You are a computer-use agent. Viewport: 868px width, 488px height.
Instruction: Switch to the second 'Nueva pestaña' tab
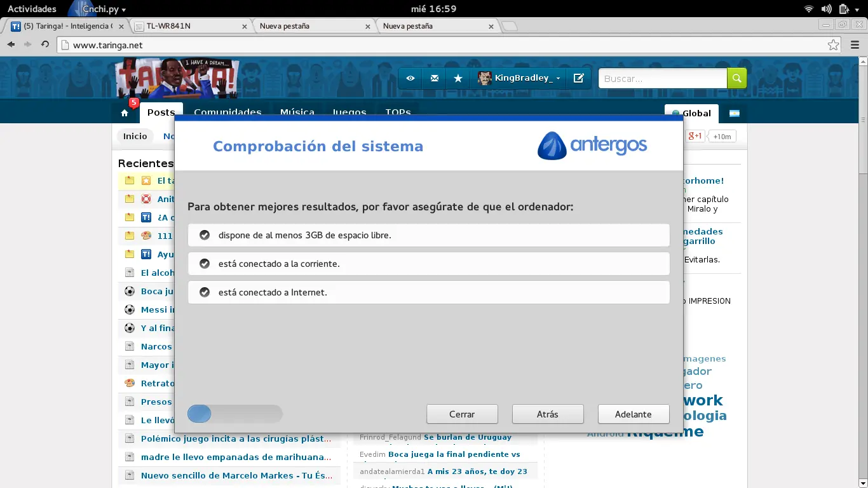pos(438,26)
